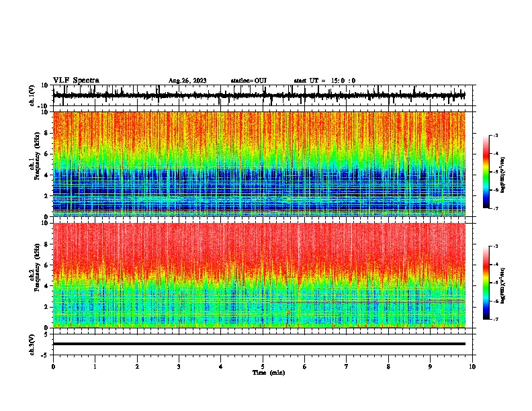The height and width of the screenshot is (411, 532).
Task: Select the "Time (min)" axis label
Action: pos(269,373)
